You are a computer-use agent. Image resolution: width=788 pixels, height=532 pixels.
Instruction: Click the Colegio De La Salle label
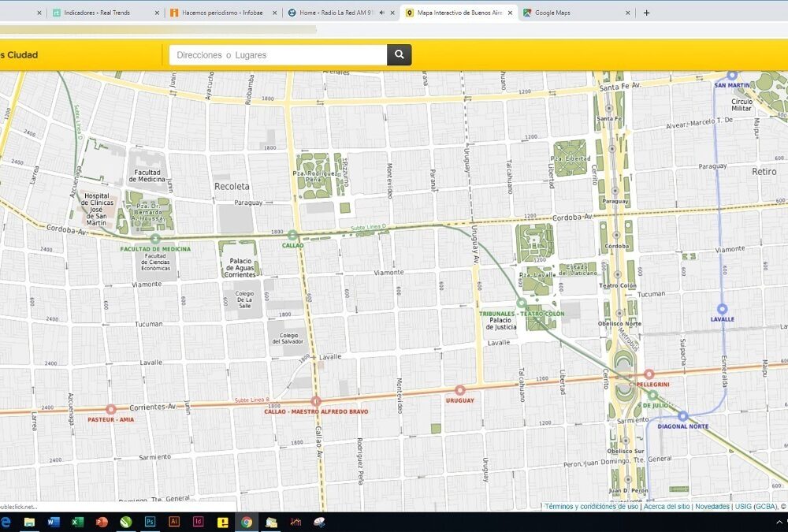click(245, 299)
